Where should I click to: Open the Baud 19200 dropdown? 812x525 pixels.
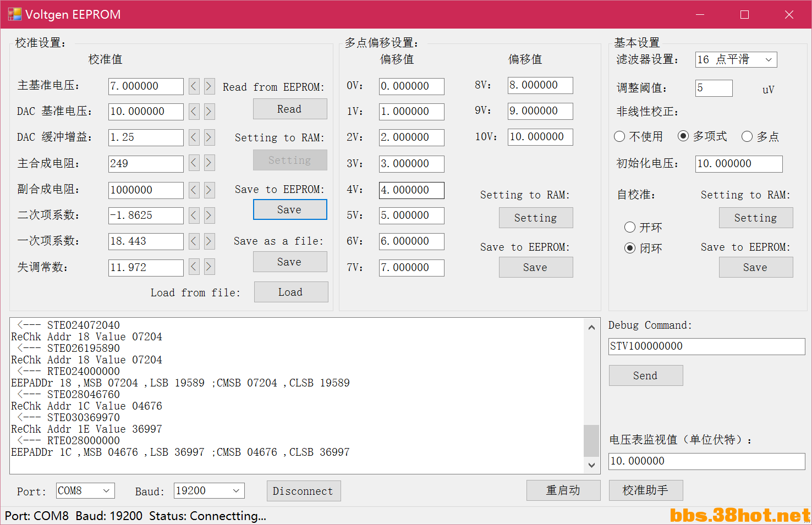coord(209,490)
